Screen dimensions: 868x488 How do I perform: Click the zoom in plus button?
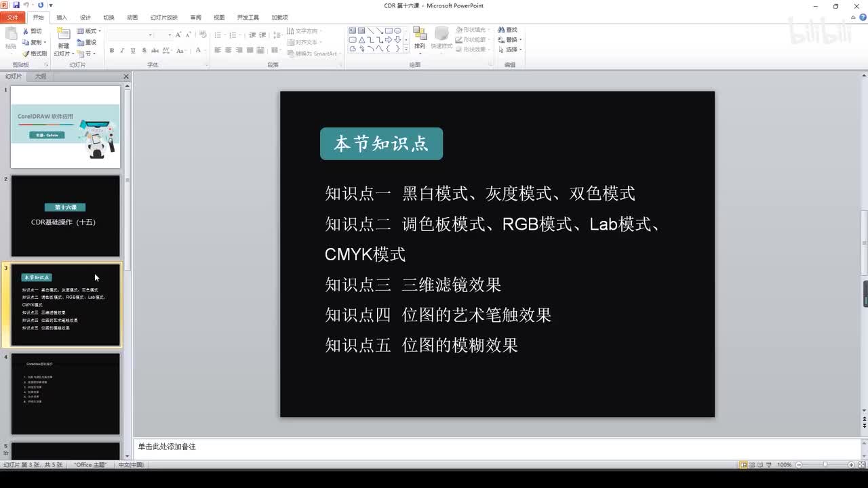click(x=851, y=465)
